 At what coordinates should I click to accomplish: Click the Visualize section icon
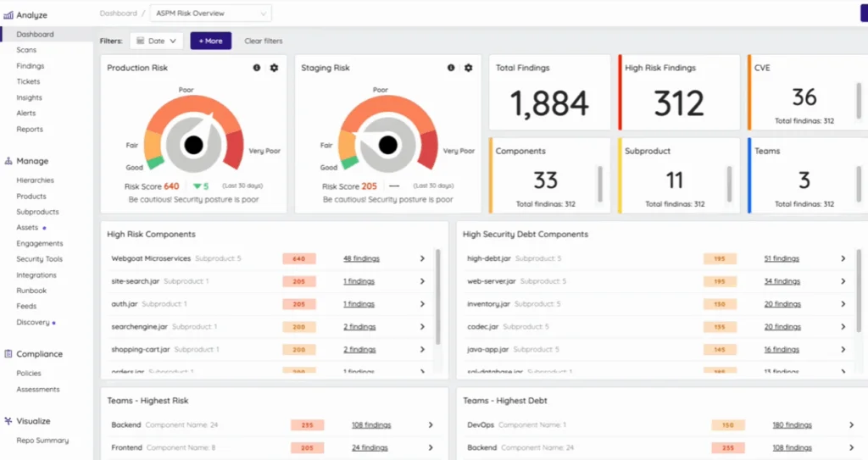pyautogui.click(x=8, y=421)
